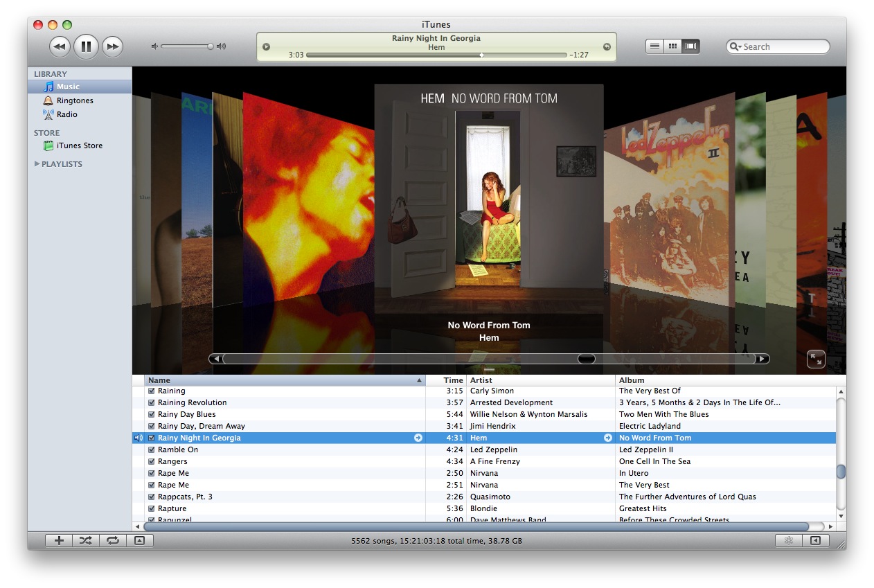The image size is (874, 588).
Task: Click the Cover Flow scrollbar left arrow
Action: 216,359
